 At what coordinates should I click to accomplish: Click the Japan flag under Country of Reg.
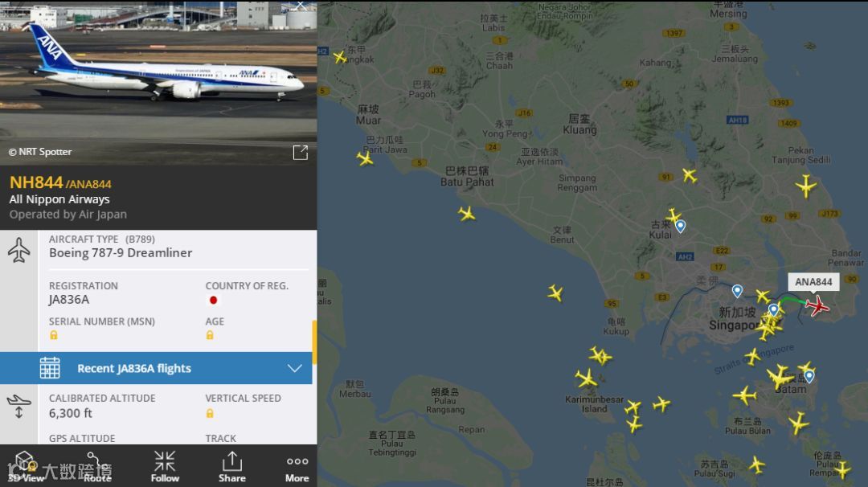[x=213, y=300]
